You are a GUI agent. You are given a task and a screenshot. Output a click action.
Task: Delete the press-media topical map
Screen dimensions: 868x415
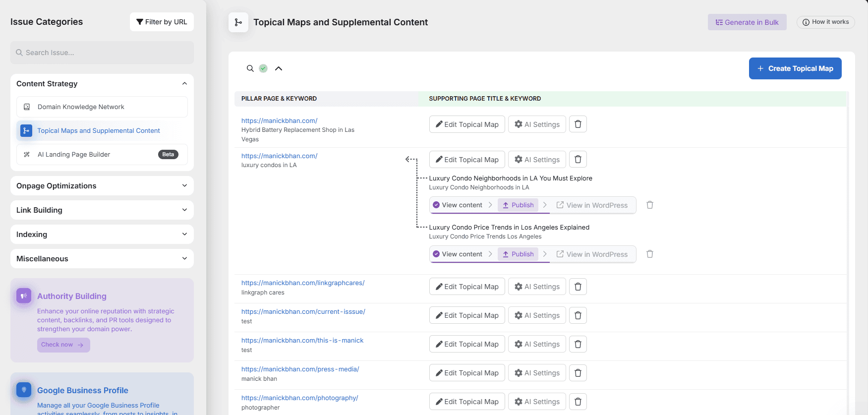[578, 373]
